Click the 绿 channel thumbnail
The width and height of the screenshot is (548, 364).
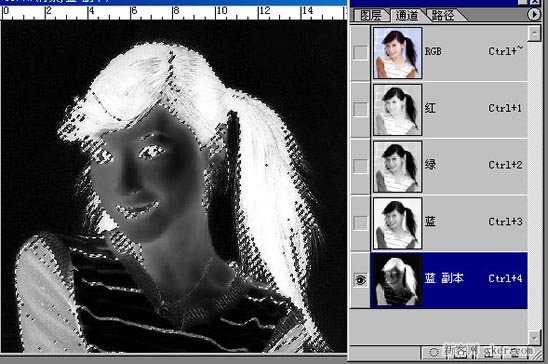pos(398,167)
